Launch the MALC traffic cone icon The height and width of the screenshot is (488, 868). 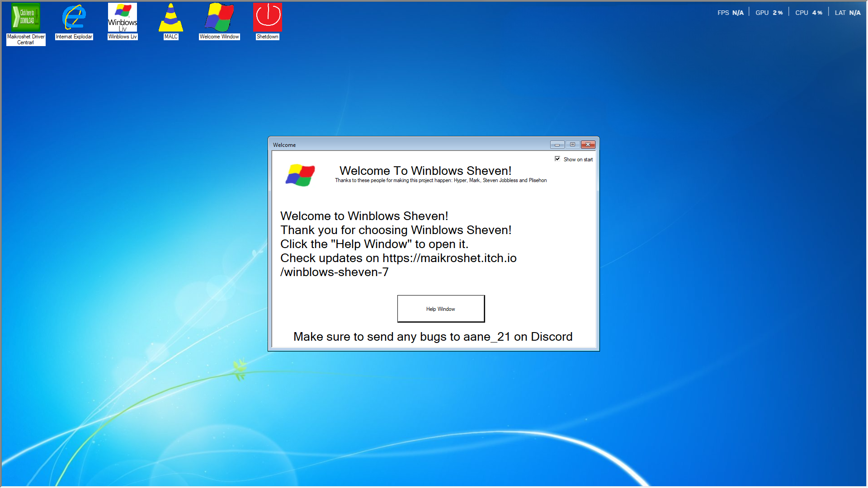click(171, 18)
